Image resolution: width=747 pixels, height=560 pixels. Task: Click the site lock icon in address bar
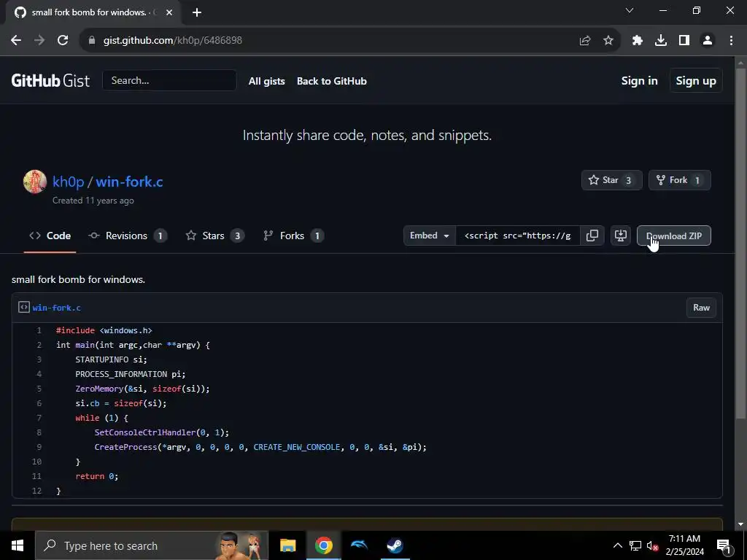92,41
